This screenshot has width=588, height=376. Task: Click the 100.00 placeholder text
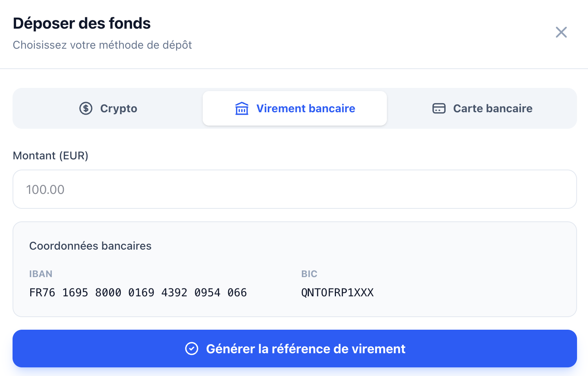pyautogui.click(x=45, y=190)
